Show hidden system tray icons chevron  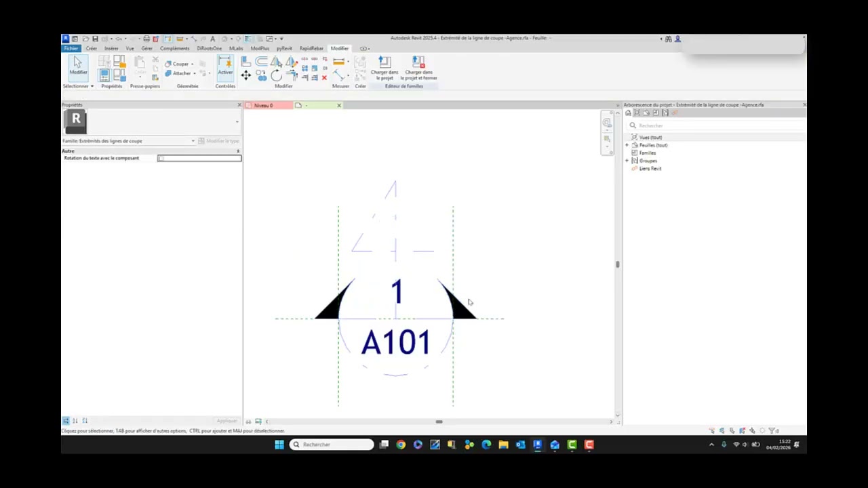click(x=711, y=445)
